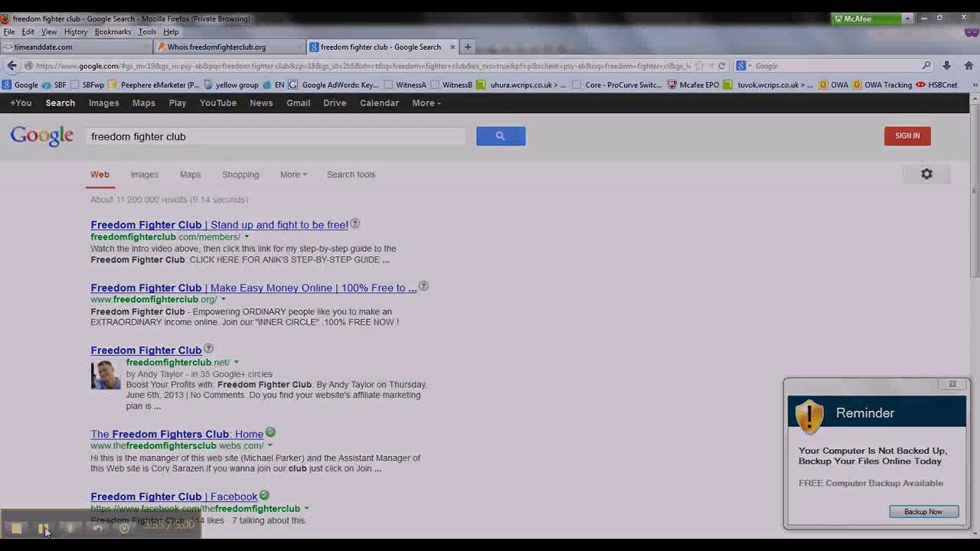Open the HSBCnet bookmark
This screenshot has height=551, width=980.
tap(936, 85)
